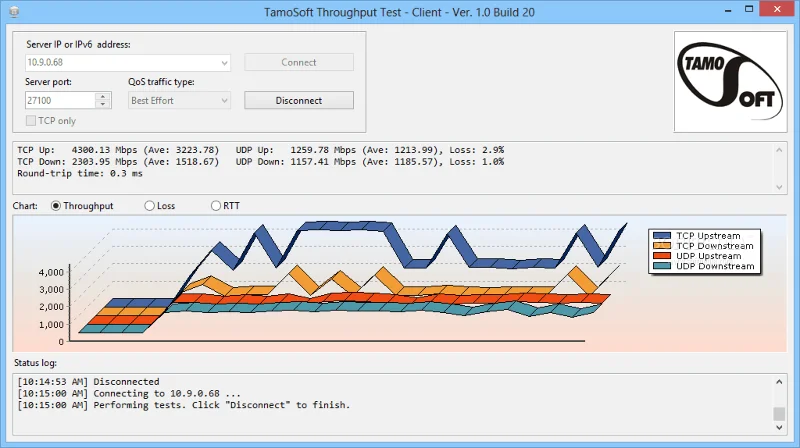Click the Disconnect button

(x=299, y=101)
